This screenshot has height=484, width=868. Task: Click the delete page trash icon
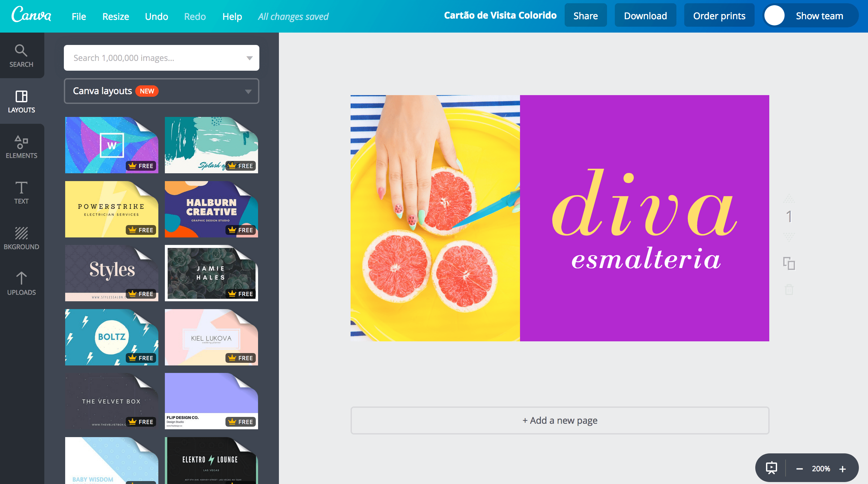[x=789, y=289]
